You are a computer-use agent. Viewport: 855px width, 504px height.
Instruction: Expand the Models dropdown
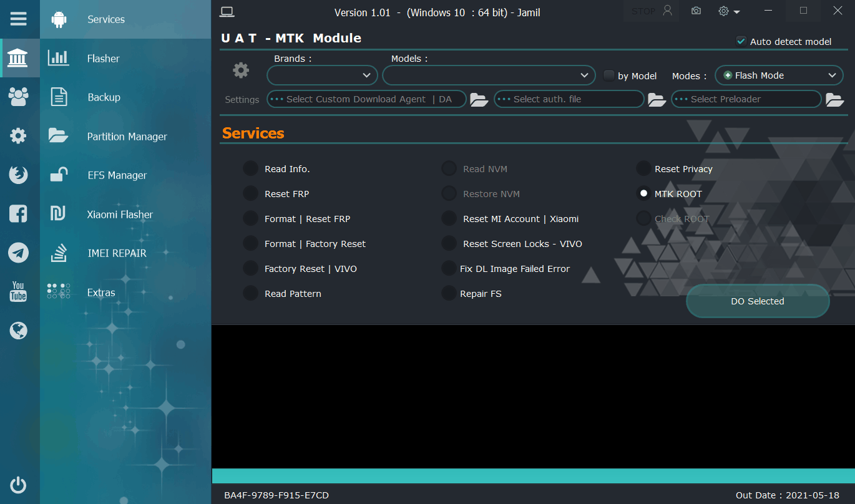pyautogui.click(x=489, y=75)
